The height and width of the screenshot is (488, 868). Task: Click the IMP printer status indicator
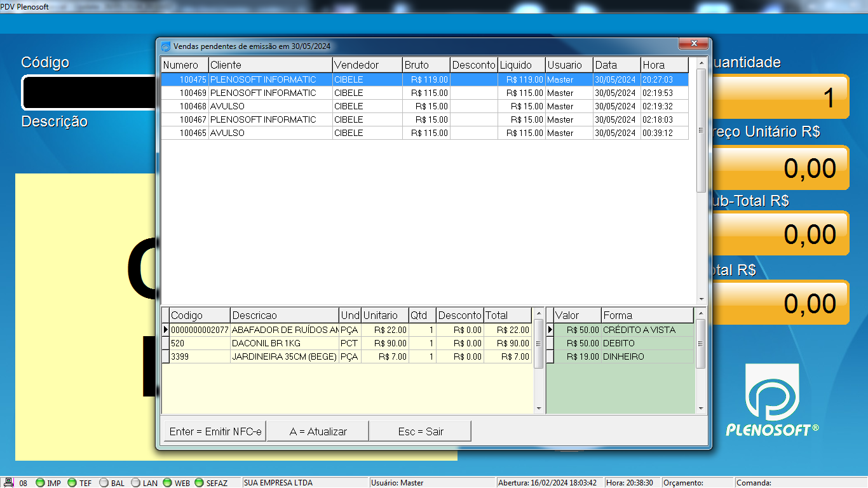[40, 483]
